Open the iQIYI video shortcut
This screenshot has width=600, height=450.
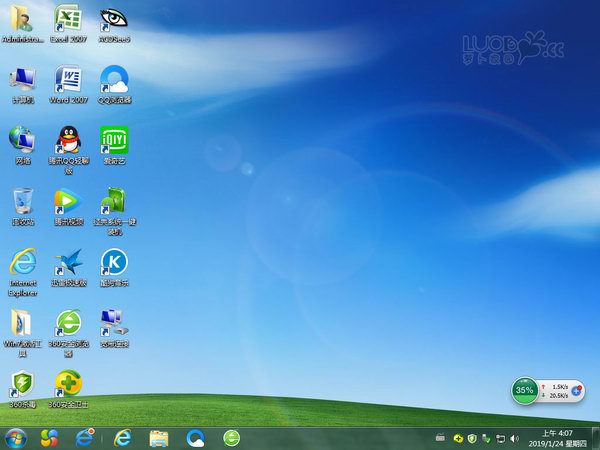coord(114,146)
